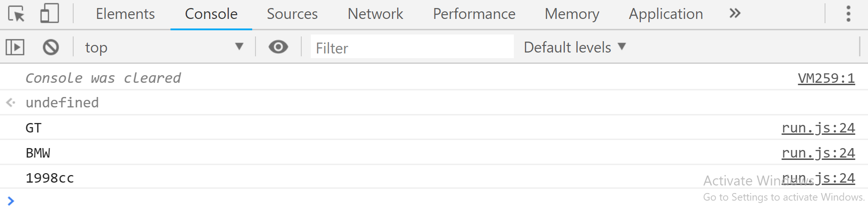This screenshot has height=220, width=868.
Task: Toggle the device toolbar icon
Action: pyautogui.click(x=50, y=14)
